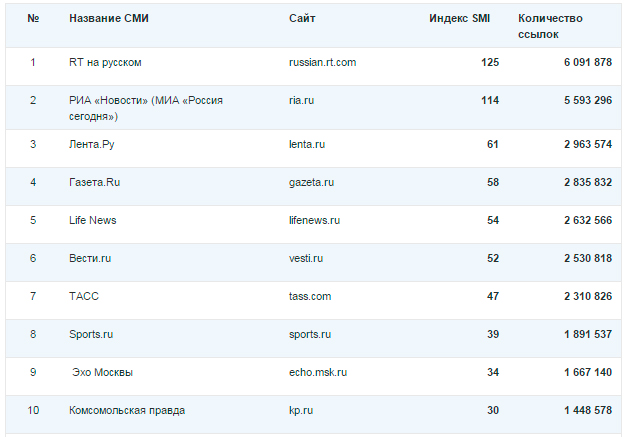This screenshot has height=437, width=627.
Task: Click the 'RT на русском' name
Action: pyautogui.click(x=105, y=63)
